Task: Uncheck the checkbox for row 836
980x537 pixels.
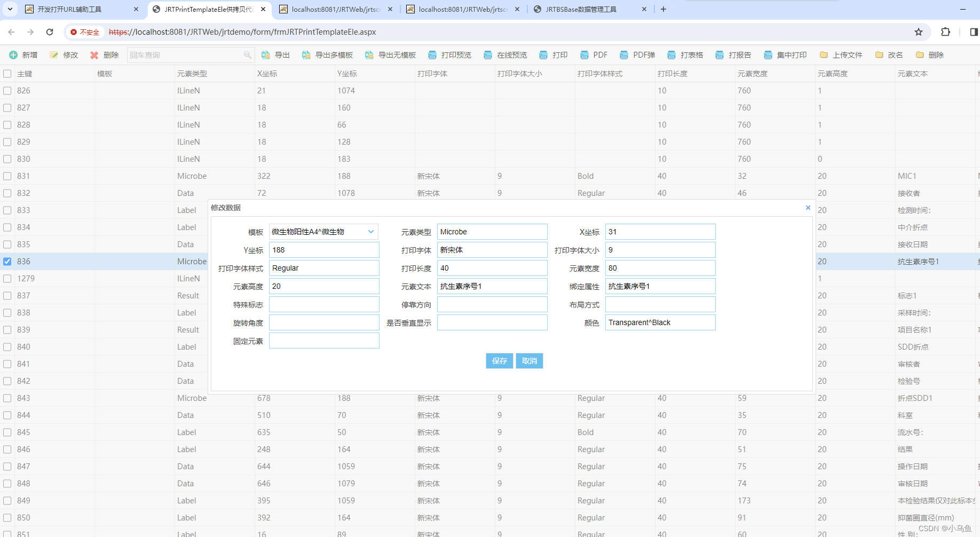Action: pyautogui.click(x=7, y=262)
